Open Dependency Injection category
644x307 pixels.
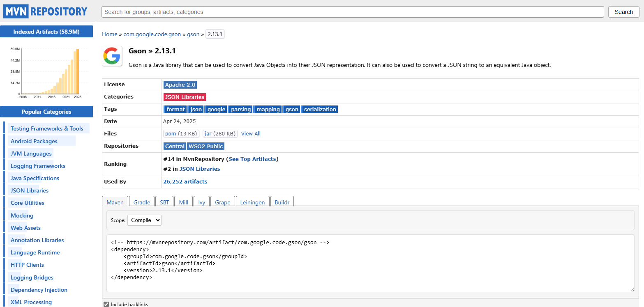(39, 290)
